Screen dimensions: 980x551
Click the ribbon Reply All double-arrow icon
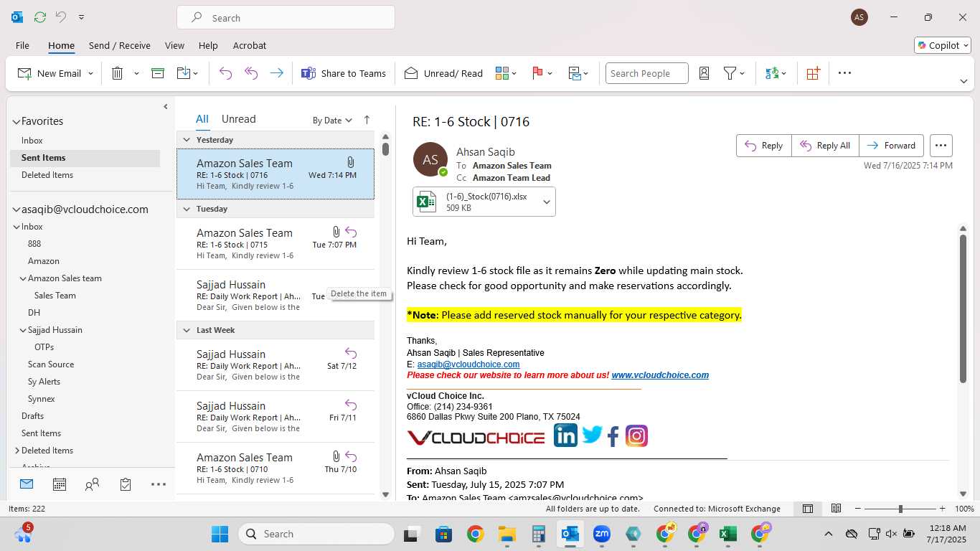pos(251,73)
